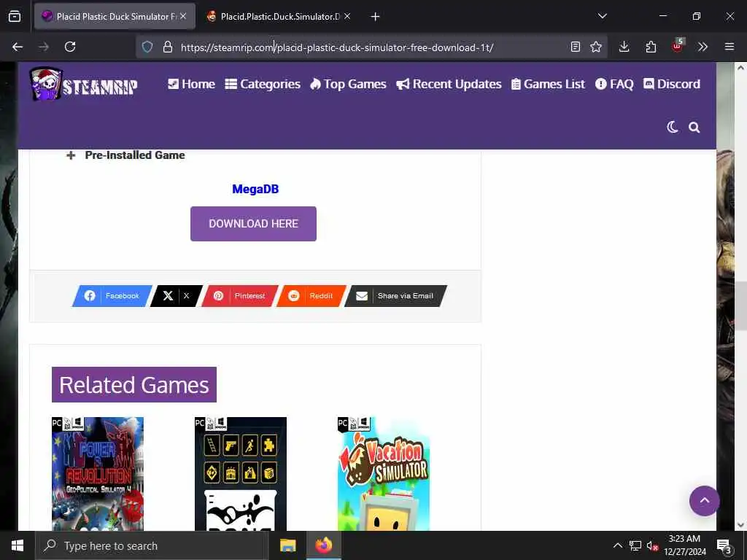Show hidden system tray icons
Screen dimensions: 747x560
click(x=617, y=545)
